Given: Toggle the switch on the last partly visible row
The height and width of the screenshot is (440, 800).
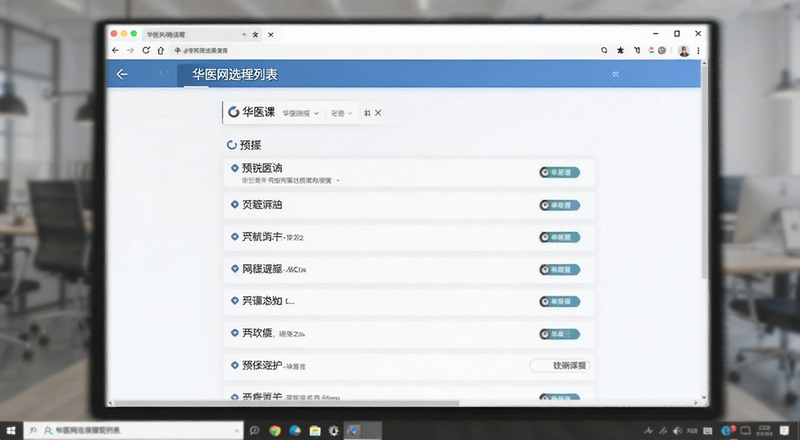Looking at the screenshot, I should click(560, 397).
